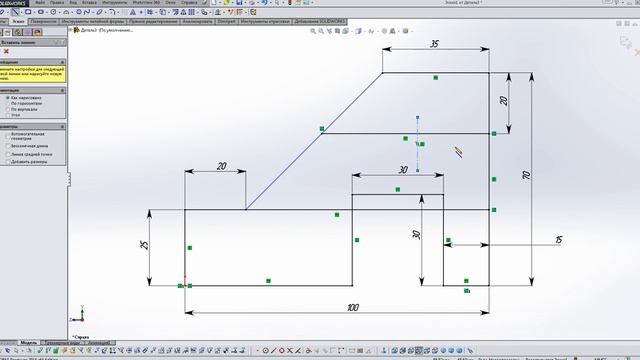This screenshot has height=360, width=640.
Task: Select the Mirror Entities tool
Action: pyautogui.click(x=183, y=12)
